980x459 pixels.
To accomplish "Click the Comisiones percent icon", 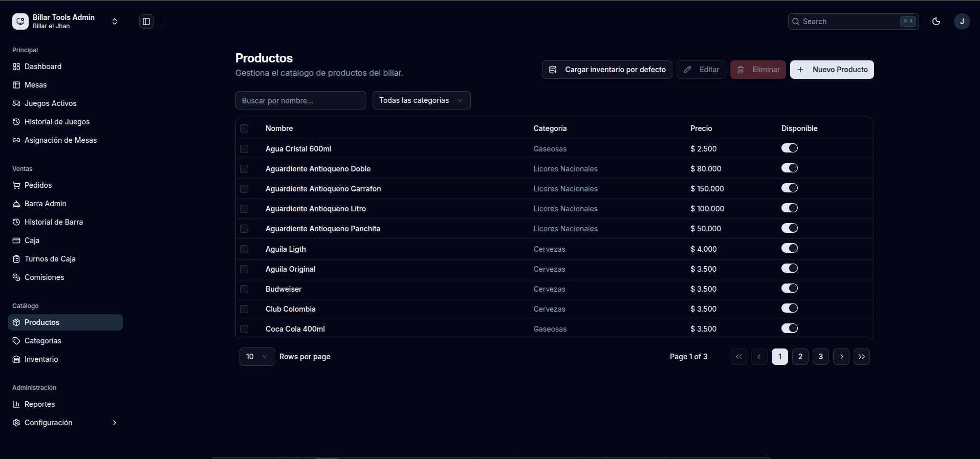I will coord(16,277).
